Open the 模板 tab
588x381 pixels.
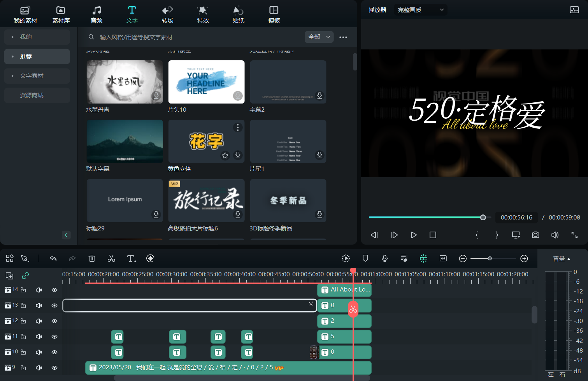click(274, 14)
